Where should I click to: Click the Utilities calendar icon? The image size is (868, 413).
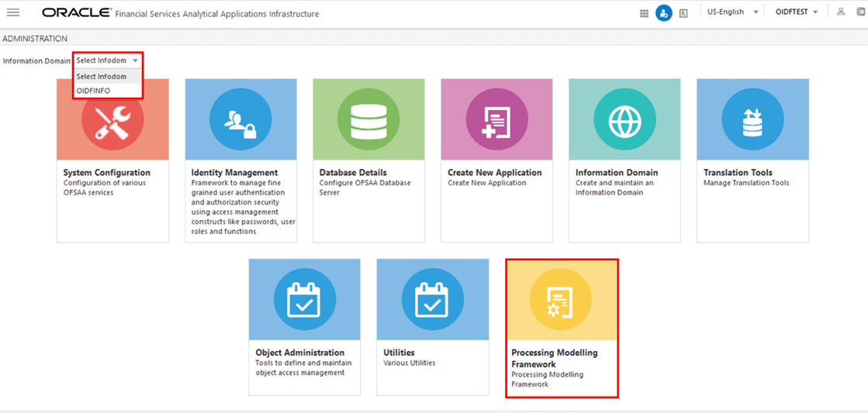pyautogui.click(x=432, y=299)
